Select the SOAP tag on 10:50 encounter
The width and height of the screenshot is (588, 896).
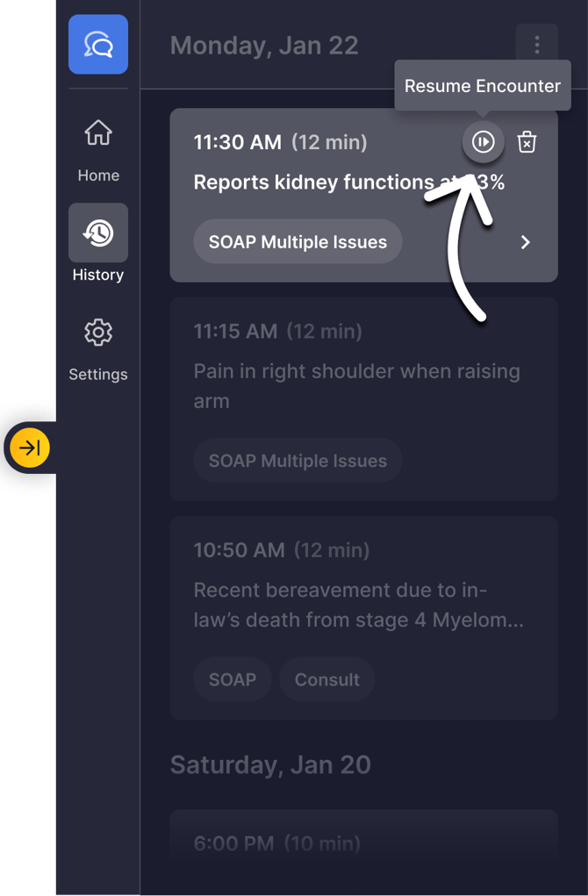pos(233,679)
